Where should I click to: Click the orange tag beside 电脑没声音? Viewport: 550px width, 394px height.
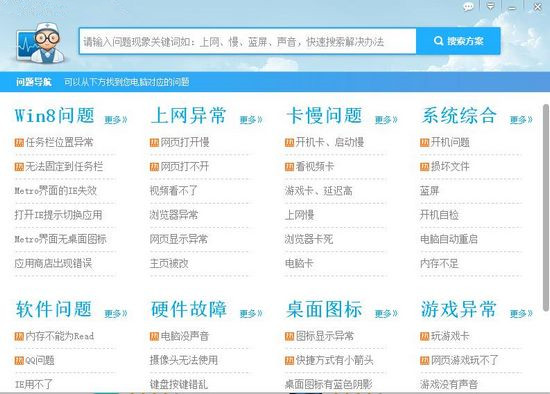154,336
